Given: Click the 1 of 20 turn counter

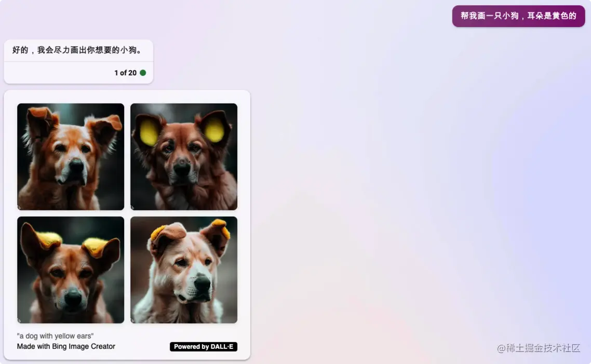Looking at the screenshot, I should pyautogui.click(x=125, y=73).
